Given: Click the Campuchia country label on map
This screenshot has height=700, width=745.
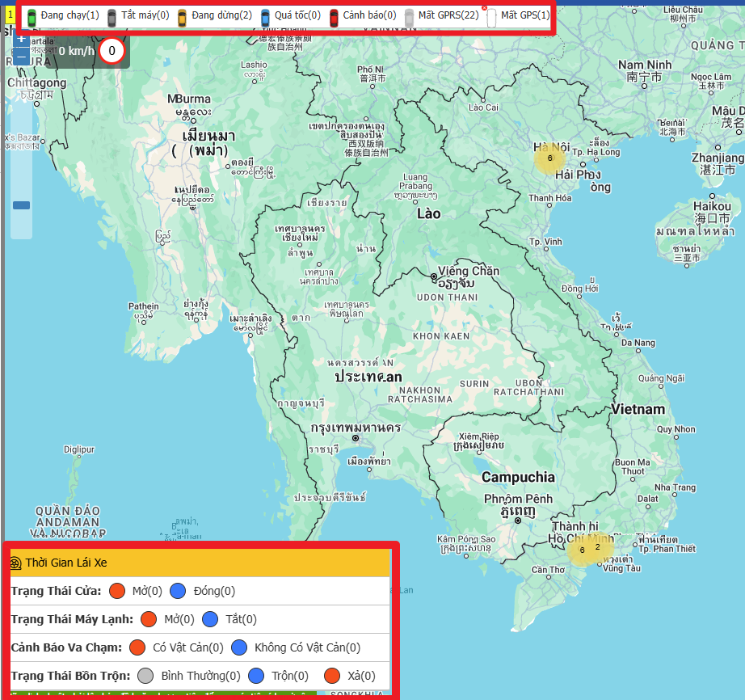Looking at the screenshot, I should (x=518, y=477).
